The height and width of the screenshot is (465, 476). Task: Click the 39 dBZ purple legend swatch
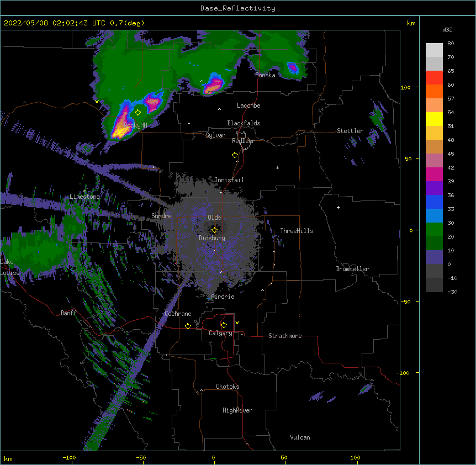tap(434, 188)
